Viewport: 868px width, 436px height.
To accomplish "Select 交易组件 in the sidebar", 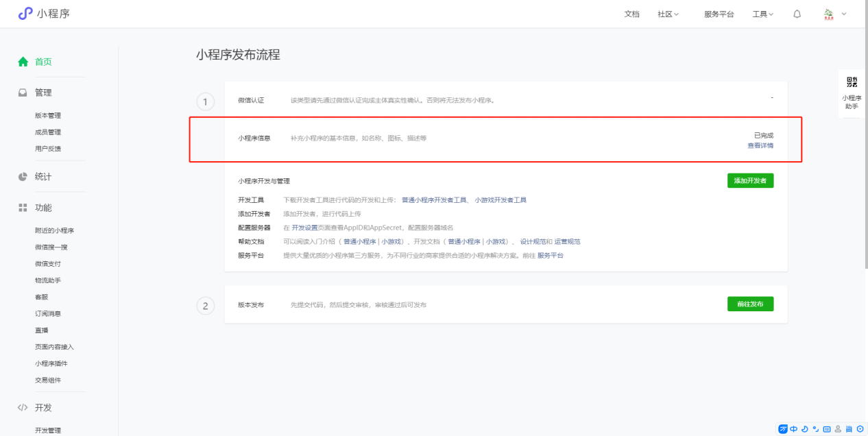I will coord(48,380).
